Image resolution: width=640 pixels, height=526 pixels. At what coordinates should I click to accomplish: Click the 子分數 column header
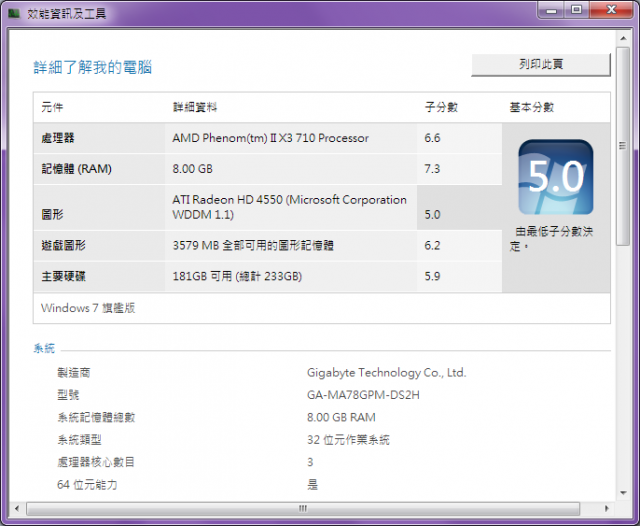point(441,107)
